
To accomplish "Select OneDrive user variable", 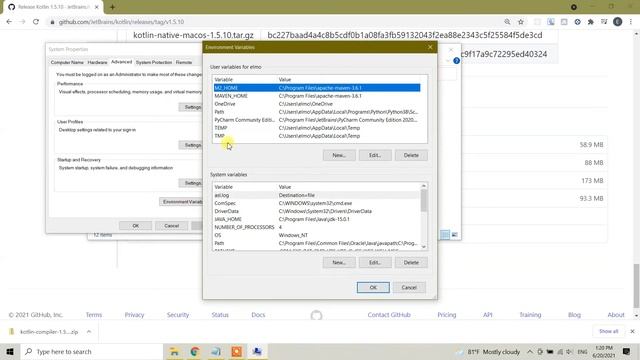I will coord(317,104).
